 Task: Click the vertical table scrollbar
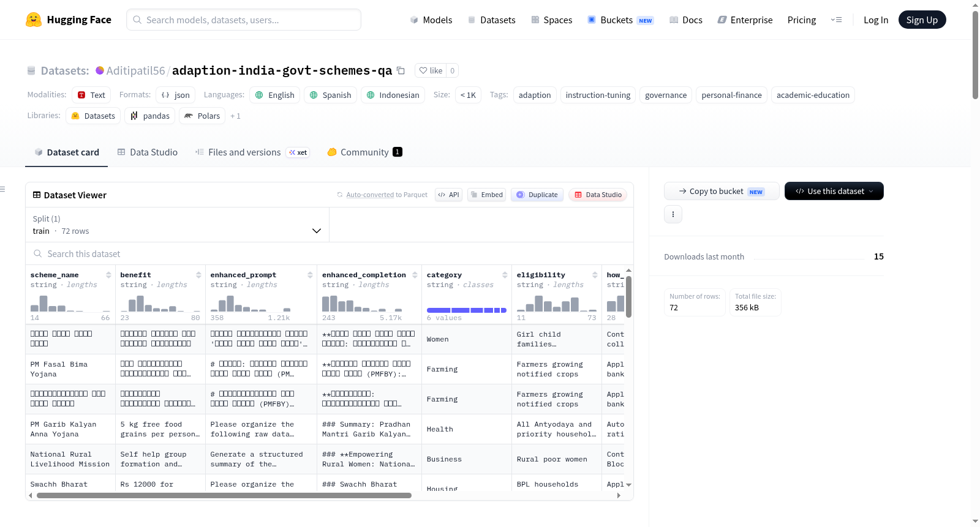point(628,297)
